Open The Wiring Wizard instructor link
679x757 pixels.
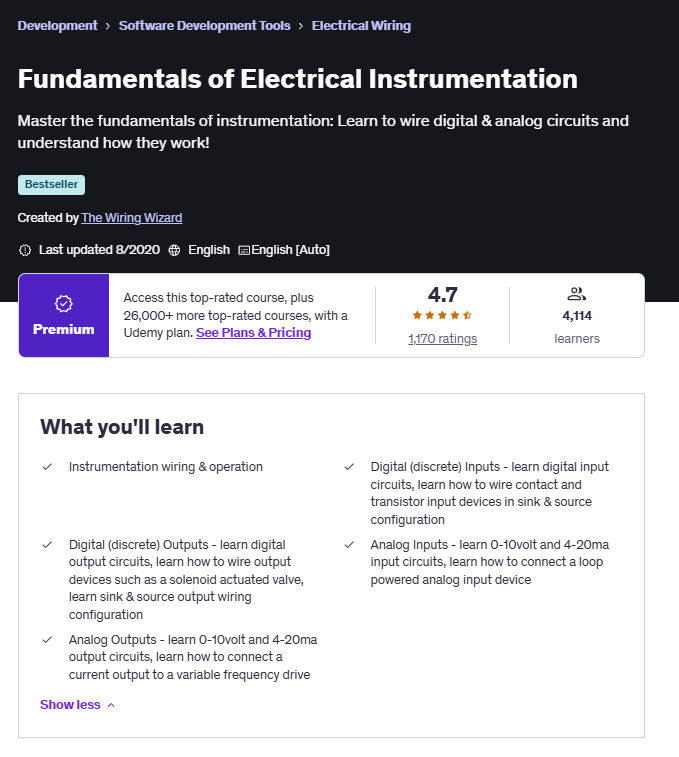[x=132, y=218]
